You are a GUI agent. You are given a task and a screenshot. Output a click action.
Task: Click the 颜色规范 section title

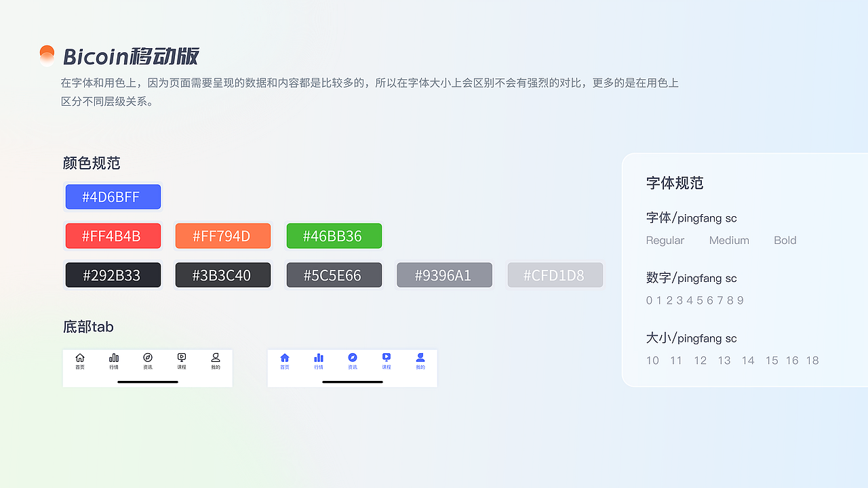coord(92,163)
